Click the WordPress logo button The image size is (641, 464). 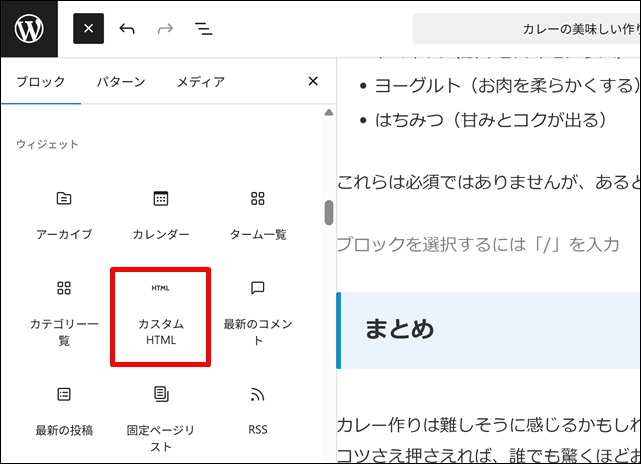coord(29,29)
